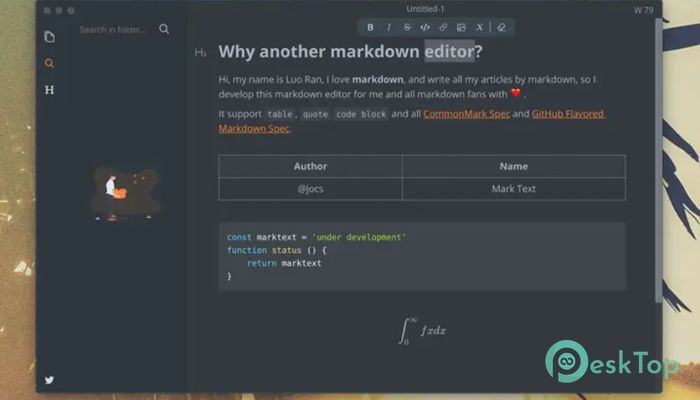700x400 pixels.
Task: Open Twitter bird icon in sidebar
Action: (x=50, y=380)
